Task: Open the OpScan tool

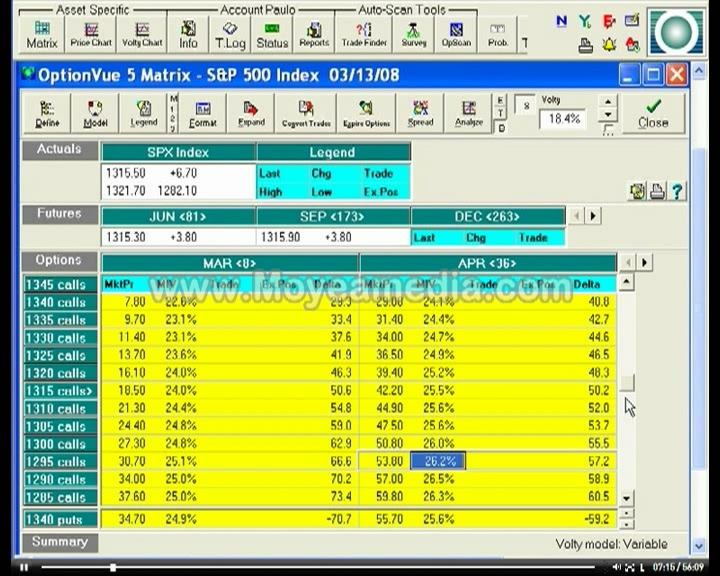Action: (x=456, y=34)
